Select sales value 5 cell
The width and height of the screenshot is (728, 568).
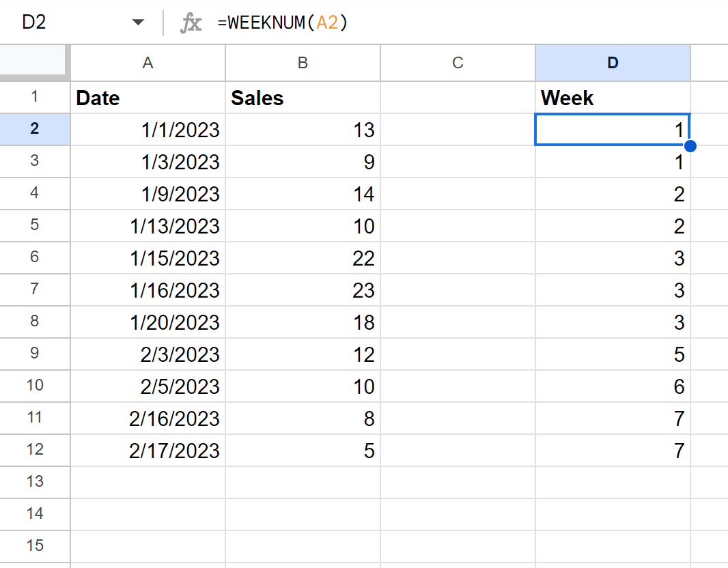click(303, 450)
